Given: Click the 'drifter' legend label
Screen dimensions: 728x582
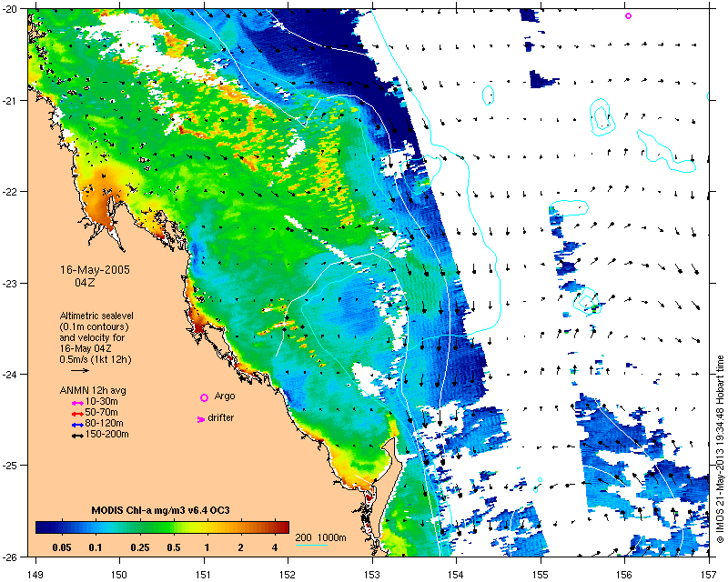Looking at the screenshot, I should pos(221,417).
